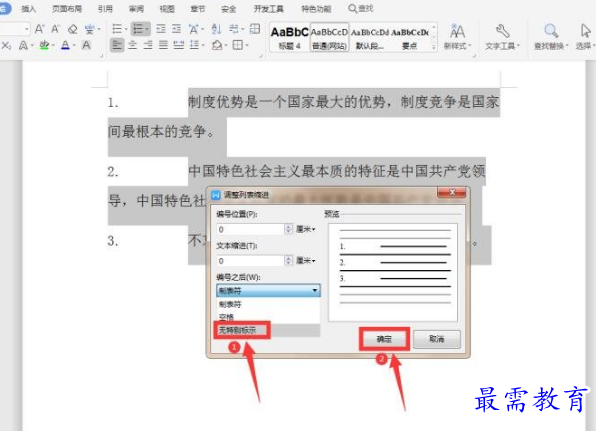Open the 特色功能 tab
The width and height of the screenshot is (596, 431).
point(316,9)
